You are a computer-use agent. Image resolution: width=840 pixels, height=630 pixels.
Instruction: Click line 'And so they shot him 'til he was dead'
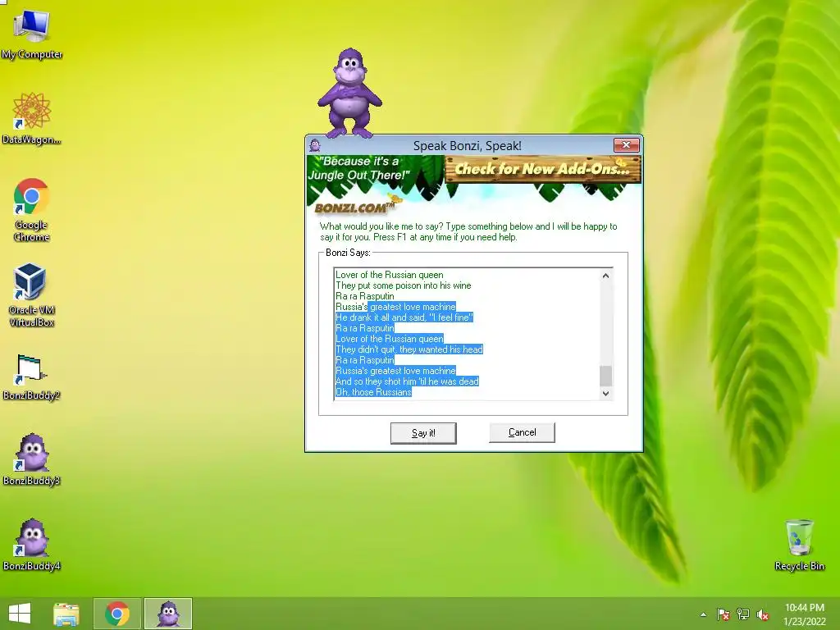pyautogui.click(x=407, y=381)
